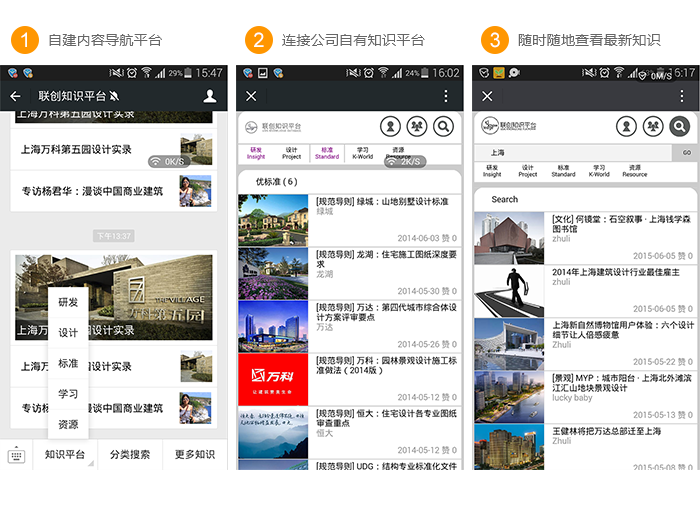Tap the 优标准 (6) section heading
700x520 pixels.
coord(276,182)
